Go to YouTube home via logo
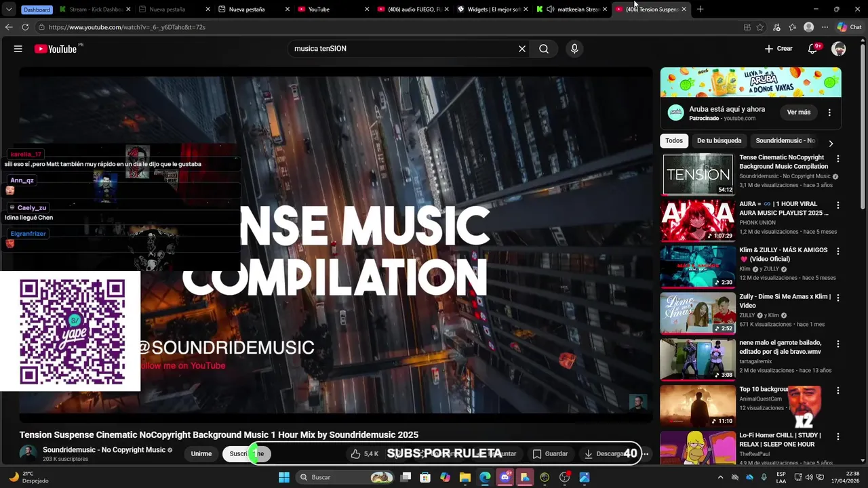The image size is (868, 488). click(56, 49)
